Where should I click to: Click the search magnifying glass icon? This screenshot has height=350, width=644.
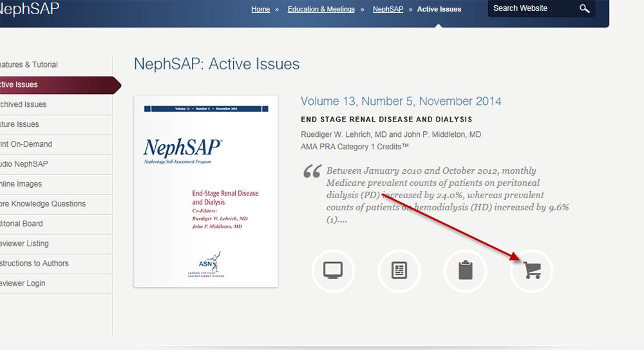584,9
